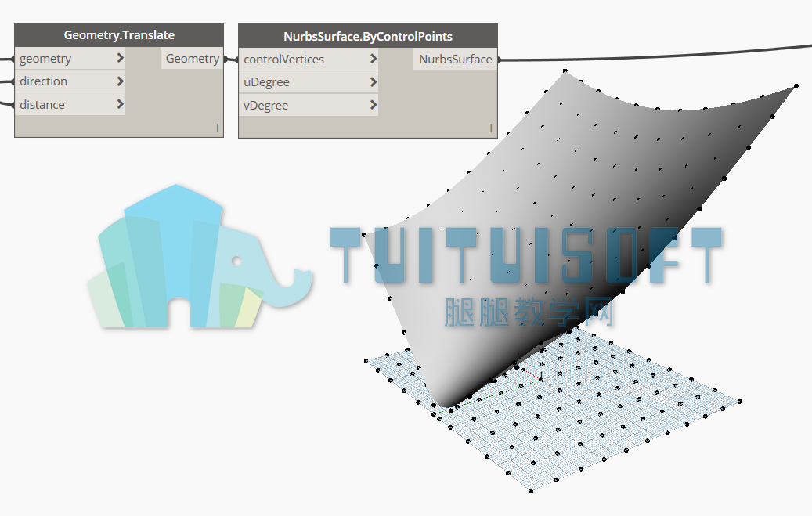
Task: Click the distance input port label
Action: [x=42, y=105]
